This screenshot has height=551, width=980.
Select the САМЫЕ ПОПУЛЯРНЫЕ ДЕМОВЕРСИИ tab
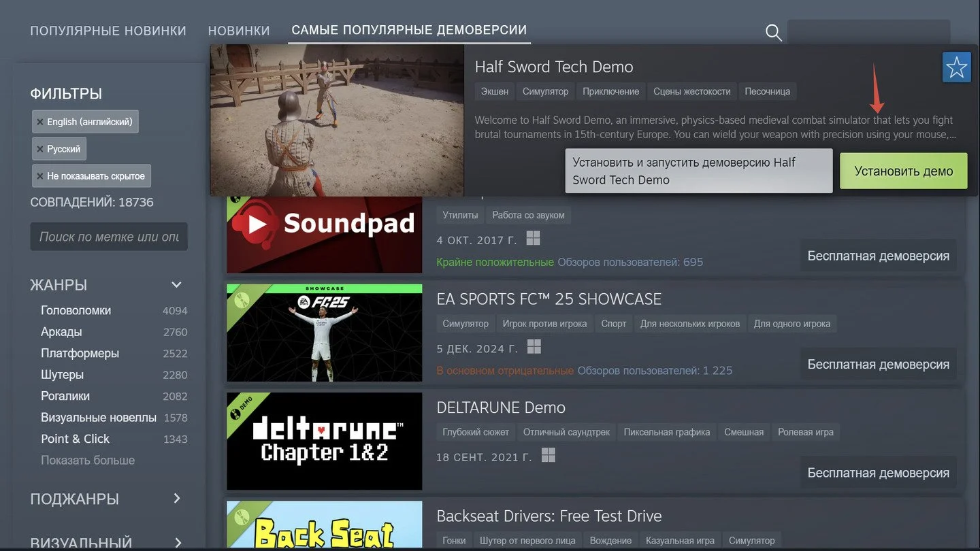pos(409,30)
